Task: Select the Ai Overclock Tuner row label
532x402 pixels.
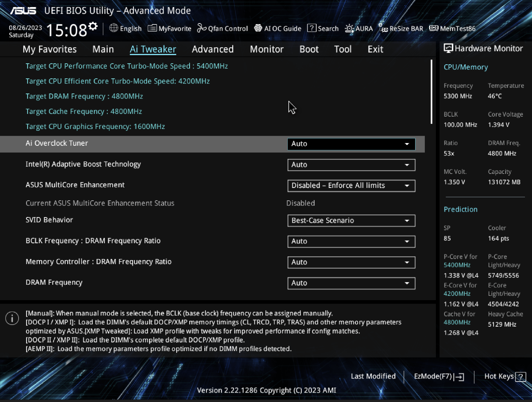Action: (57, 143)
